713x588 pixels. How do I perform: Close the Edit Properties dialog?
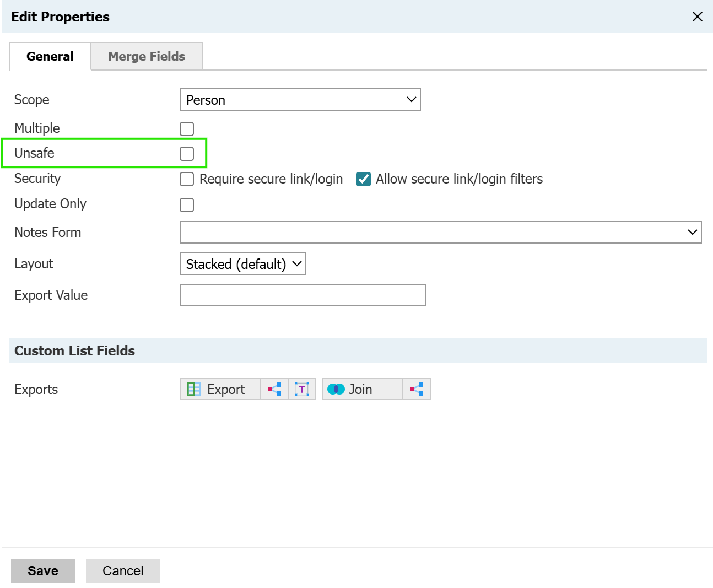coord(697,17)
